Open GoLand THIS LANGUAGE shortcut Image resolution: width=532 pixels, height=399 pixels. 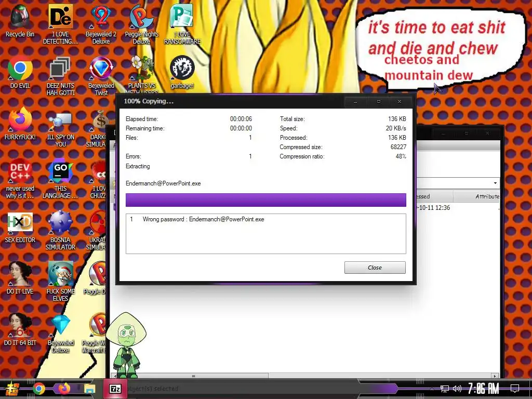click(x=60, y=179)
